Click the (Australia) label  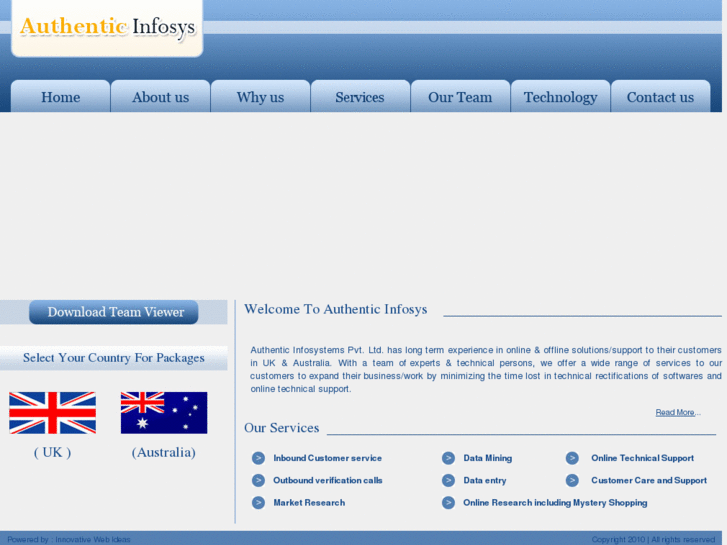(164, 452)
